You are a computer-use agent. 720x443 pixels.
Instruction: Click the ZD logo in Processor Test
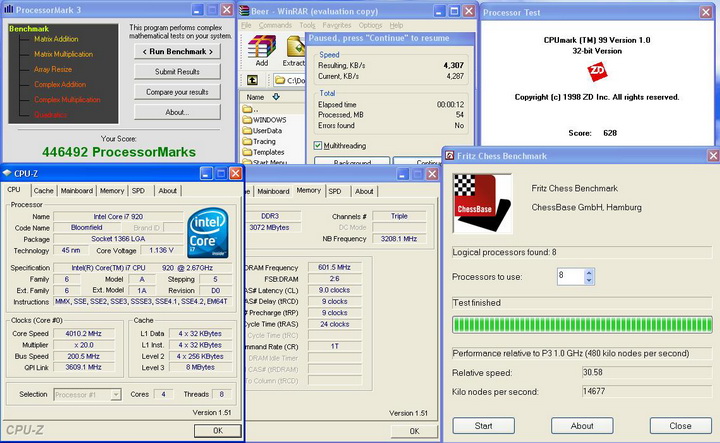[597, 72]
